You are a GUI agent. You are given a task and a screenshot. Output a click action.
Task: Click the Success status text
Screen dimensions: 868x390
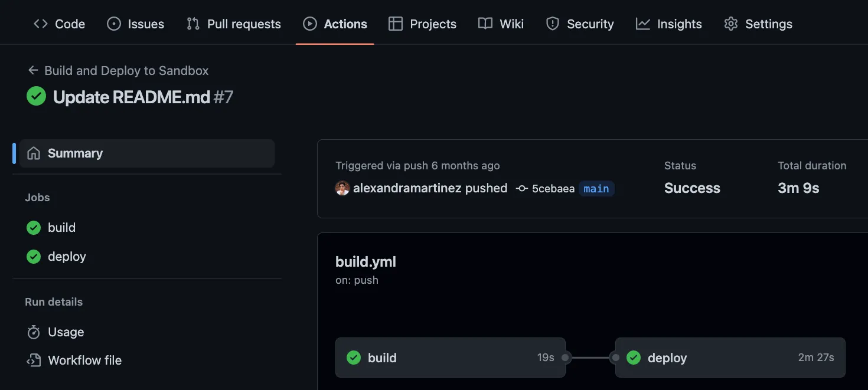[692, 188]
